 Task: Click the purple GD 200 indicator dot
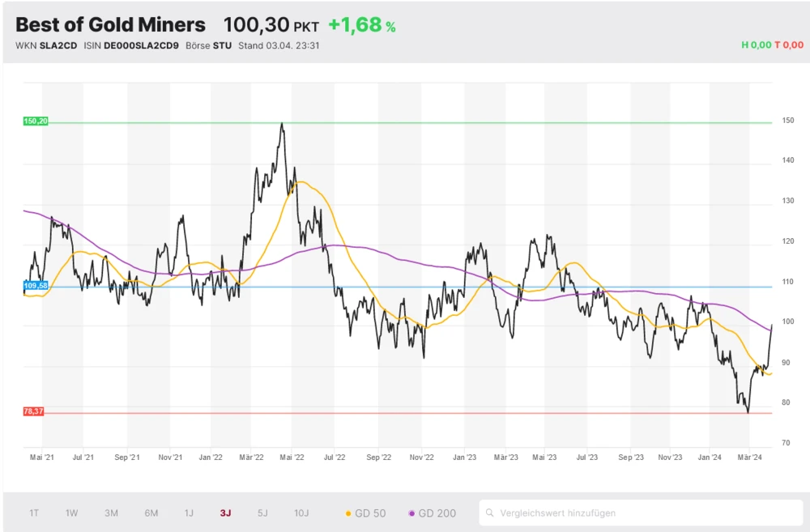coord(412,513)
